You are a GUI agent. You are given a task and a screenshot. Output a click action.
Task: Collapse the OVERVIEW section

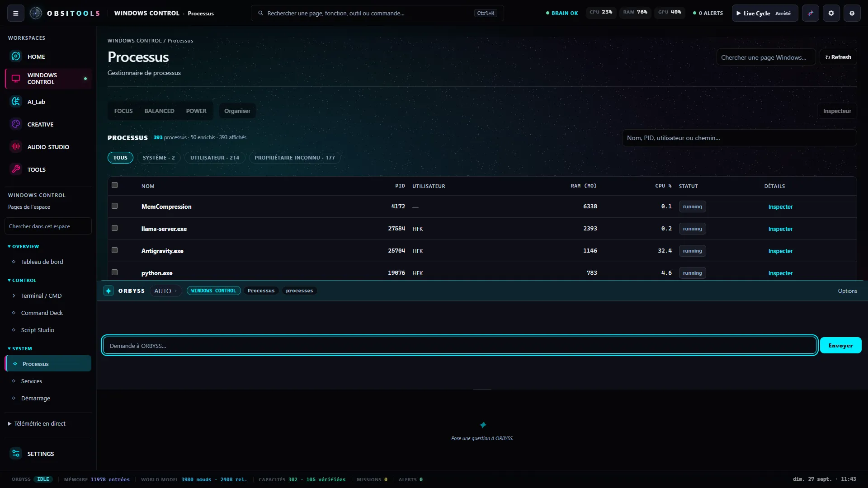click(x=24, y=247)
